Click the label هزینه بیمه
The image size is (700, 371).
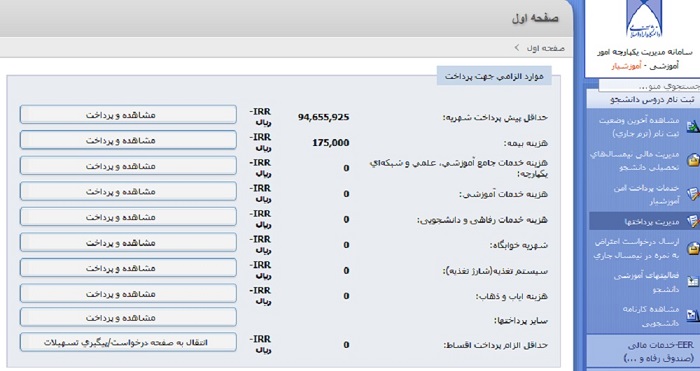(x=526, y=143)
